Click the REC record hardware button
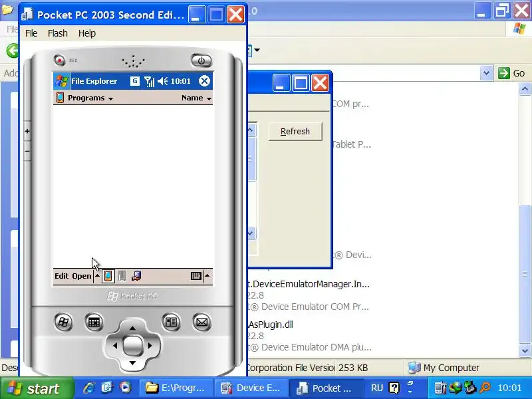Screen dimensions: 532x399 [60, 61]
